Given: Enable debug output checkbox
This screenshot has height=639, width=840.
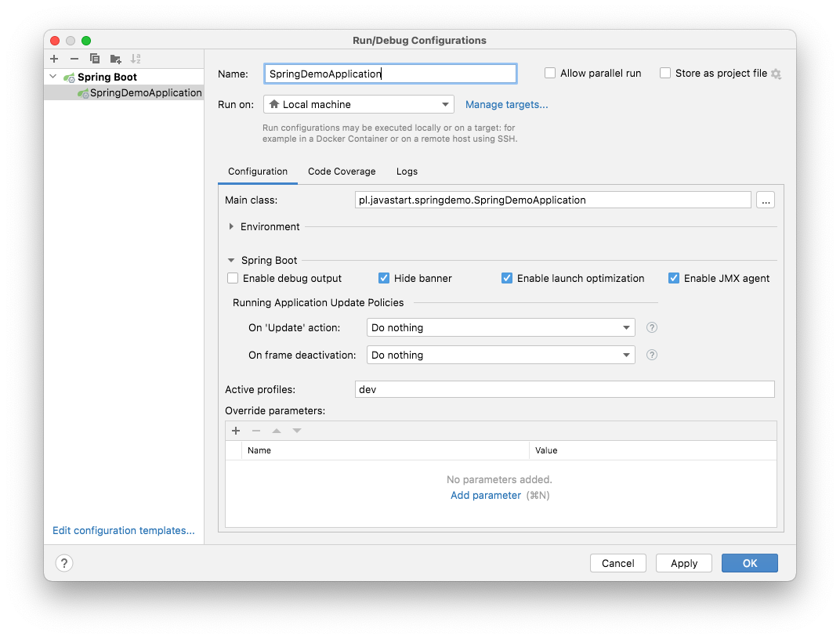Looking at the screenshot, I should tap(233, 278).
